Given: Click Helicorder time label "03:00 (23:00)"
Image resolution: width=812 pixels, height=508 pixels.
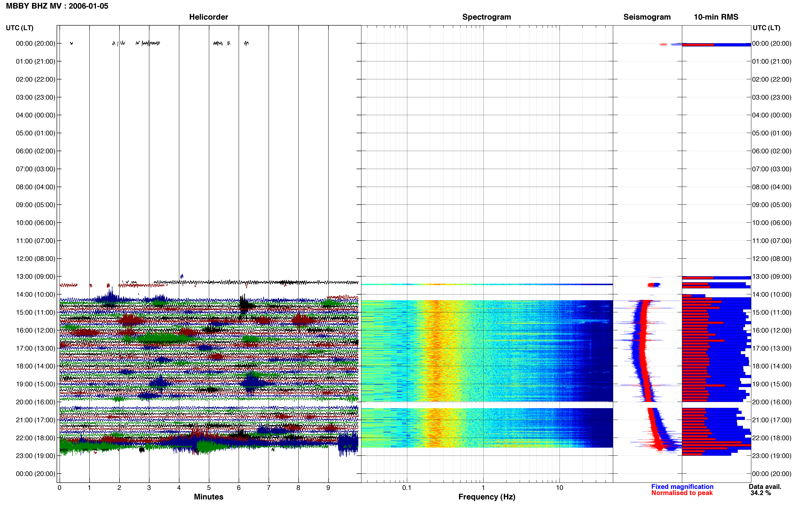Looking at the screenshot, I should (36, 97).
